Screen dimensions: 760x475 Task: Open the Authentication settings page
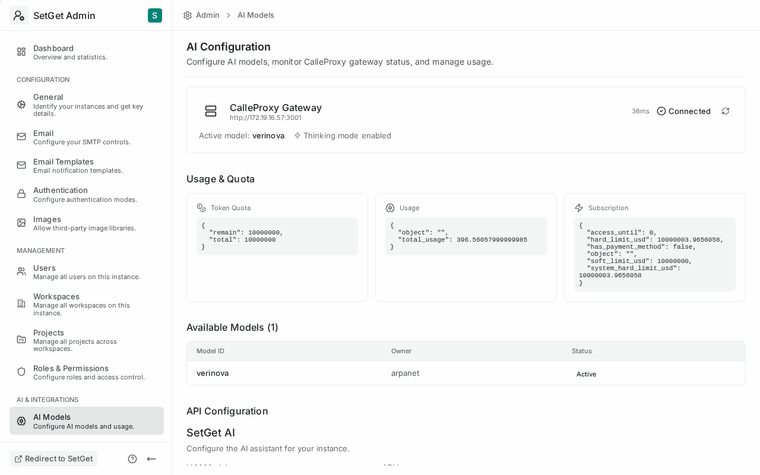[86, 194]
